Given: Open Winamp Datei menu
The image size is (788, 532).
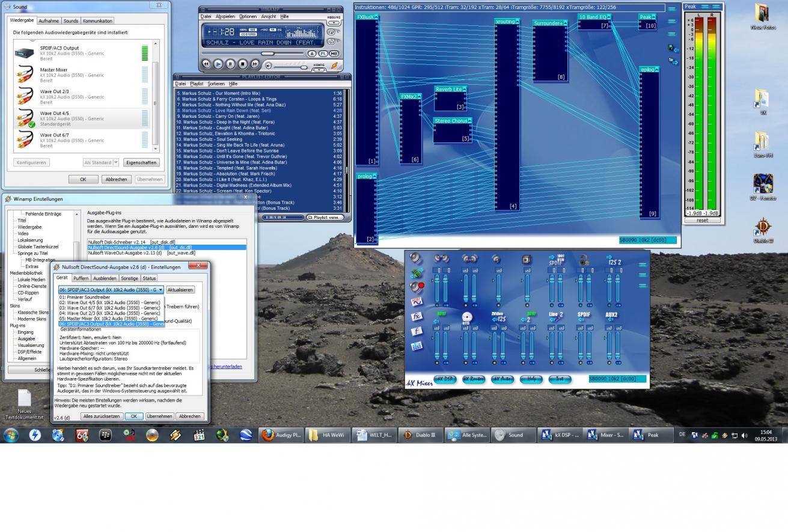Looking at the screenshot, I should (x=206, y=16).
